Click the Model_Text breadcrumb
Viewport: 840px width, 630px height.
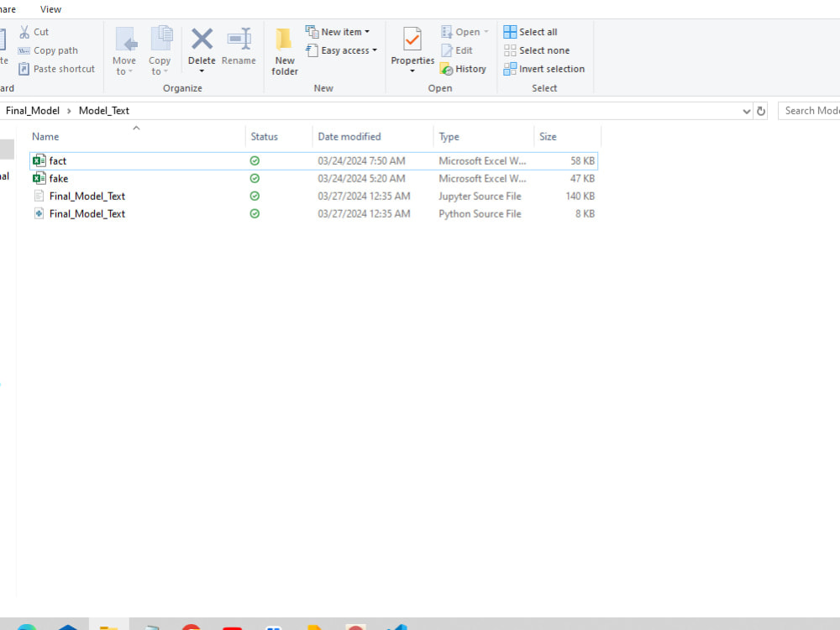[104, 111]
